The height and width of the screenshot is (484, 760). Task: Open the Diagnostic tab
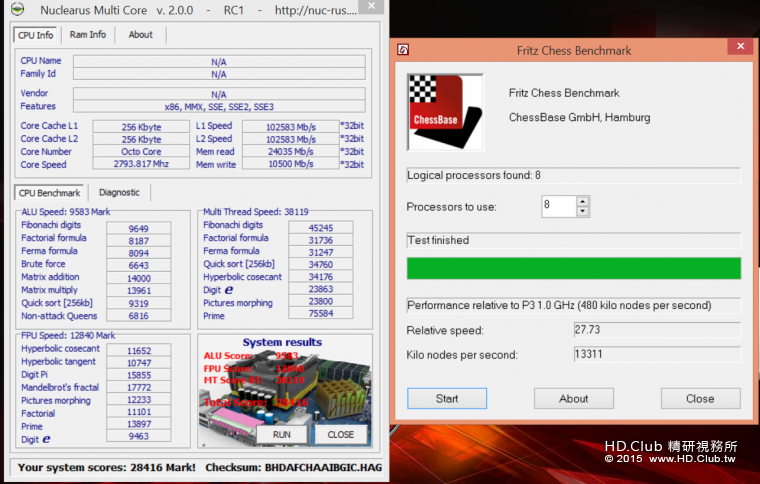click(120, 192)
